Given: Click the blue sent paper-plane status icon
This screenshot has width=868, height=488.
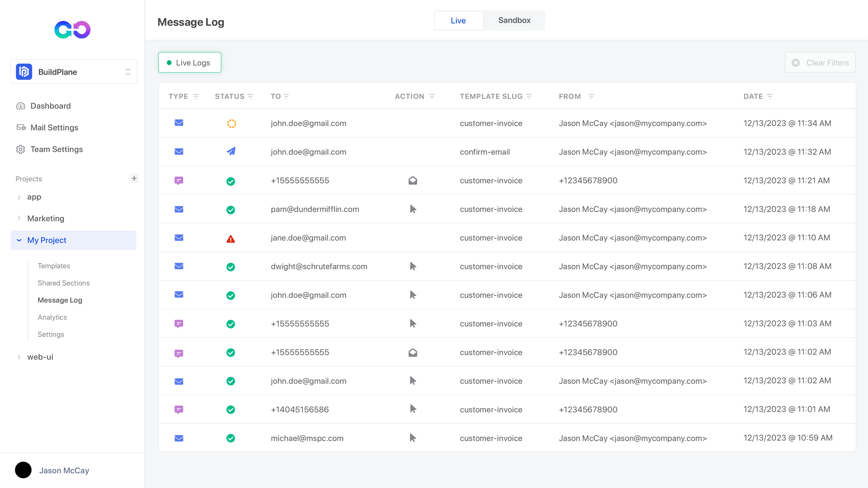Looking at the screenshot, I should 231,151.
